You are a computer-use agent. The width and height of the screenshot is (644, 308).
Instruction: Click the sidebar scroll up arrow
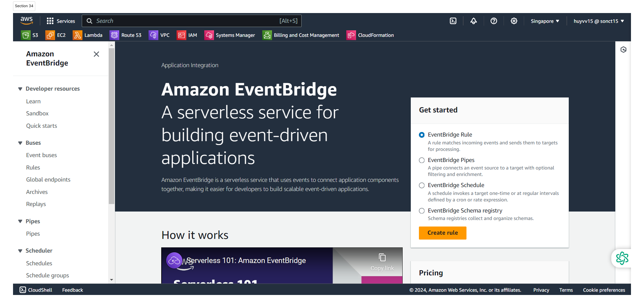click(111, 45)
